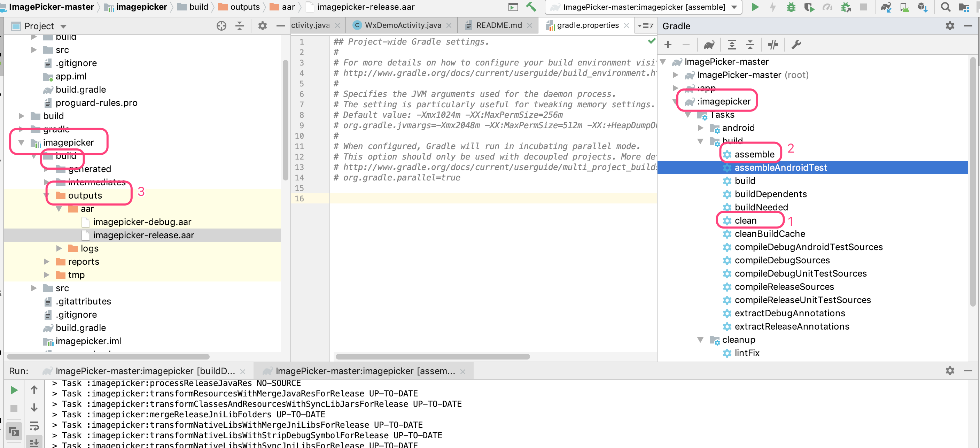Select the buildDependents task
The image size is (980, 448).
[770, 194]
